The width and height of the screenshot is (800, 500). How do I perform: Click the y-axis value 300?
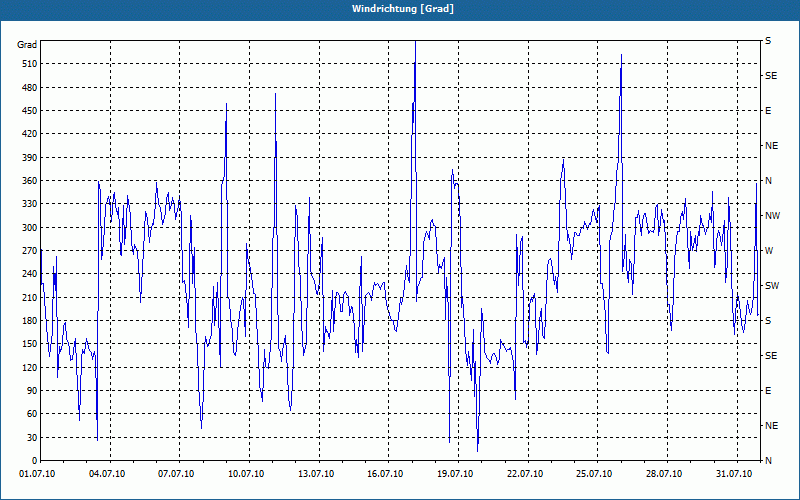pos(31,228)
